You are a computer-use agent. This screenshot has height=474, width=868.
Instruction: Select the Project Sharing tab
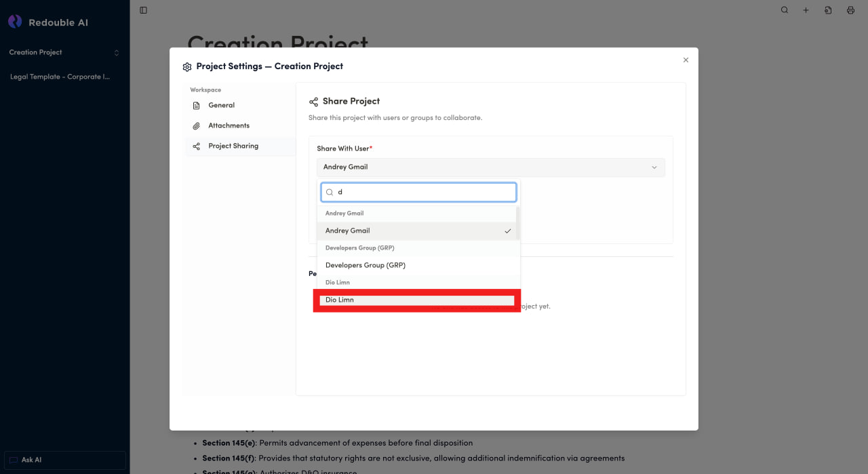click(x=233, y=146)
